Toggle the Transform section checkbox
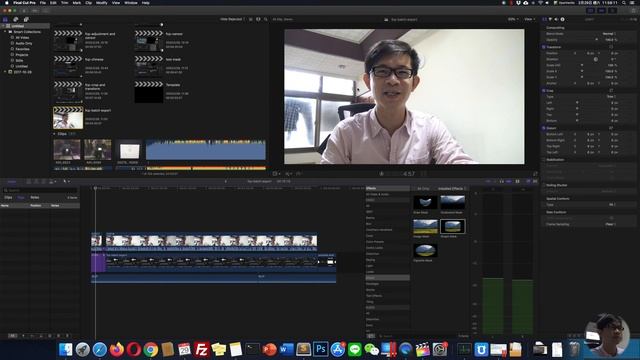The width and height of the screenshot is (640, 360). pos(544,47)
